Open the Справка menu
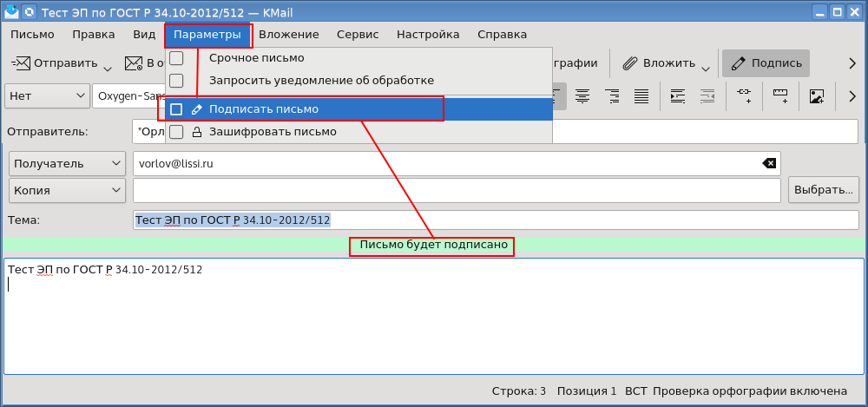The width and height of the screenshot is (868, 407). [x=502, y=35]
